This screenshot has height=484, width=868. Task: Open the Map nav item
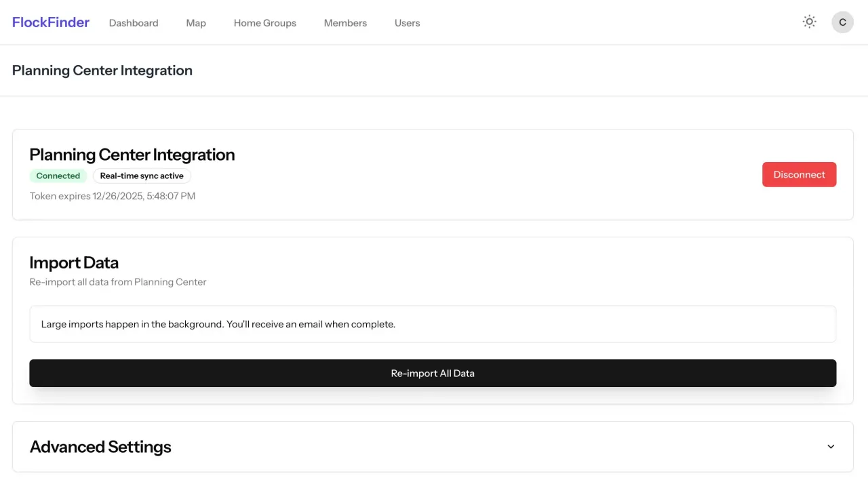point(196,23)
